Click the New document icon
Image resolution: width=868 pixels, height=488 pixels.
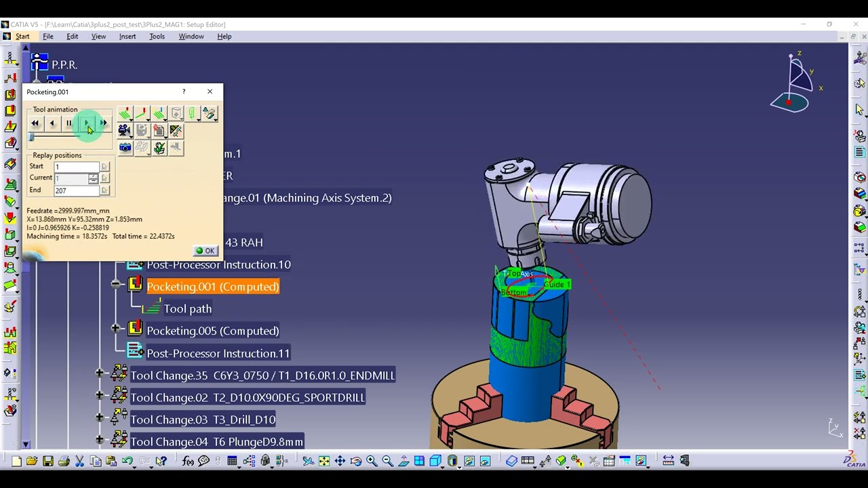coord(16,462)
